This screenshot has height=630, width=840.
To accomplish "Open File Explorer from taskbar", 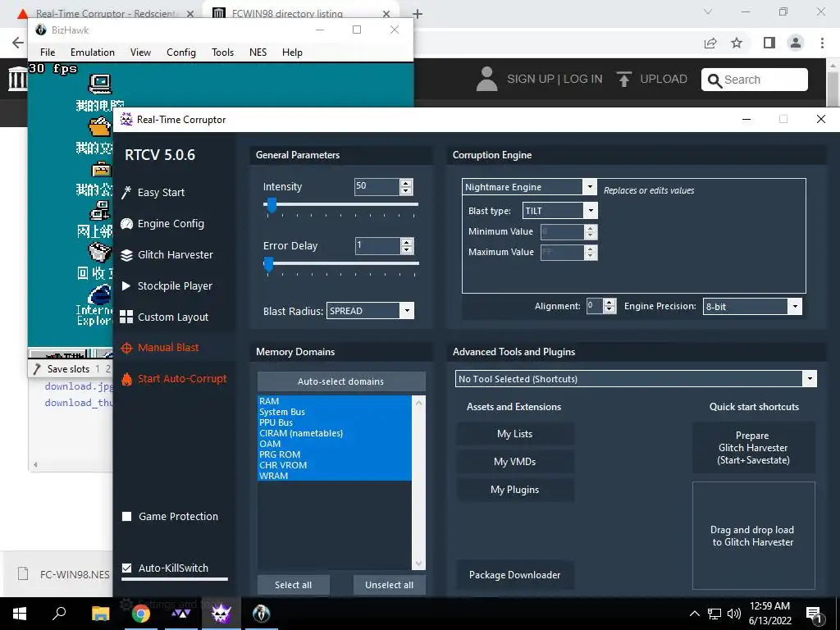I will click(100, 614).
